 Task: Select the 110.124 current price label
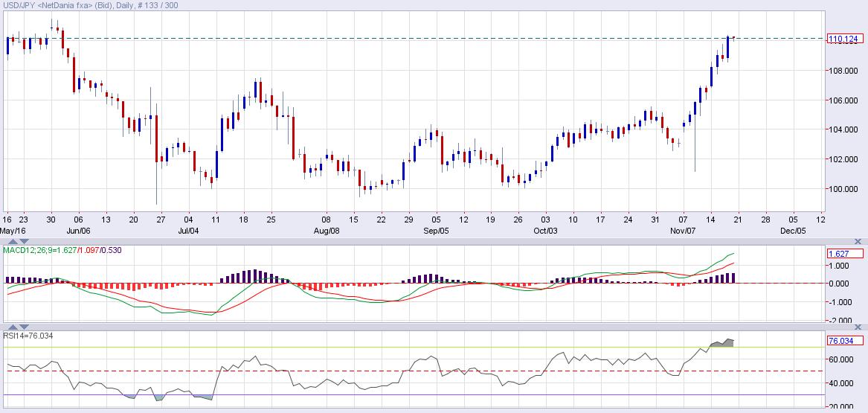pyautogui.click(x=844, y=39)
